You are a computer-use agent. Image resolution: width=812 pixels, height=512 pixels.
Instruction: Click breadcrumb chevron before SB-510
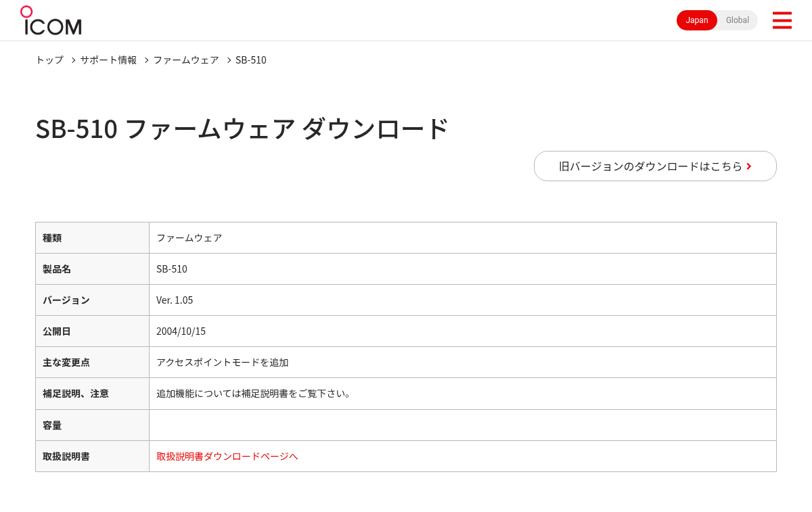click(x=229, y=60)
